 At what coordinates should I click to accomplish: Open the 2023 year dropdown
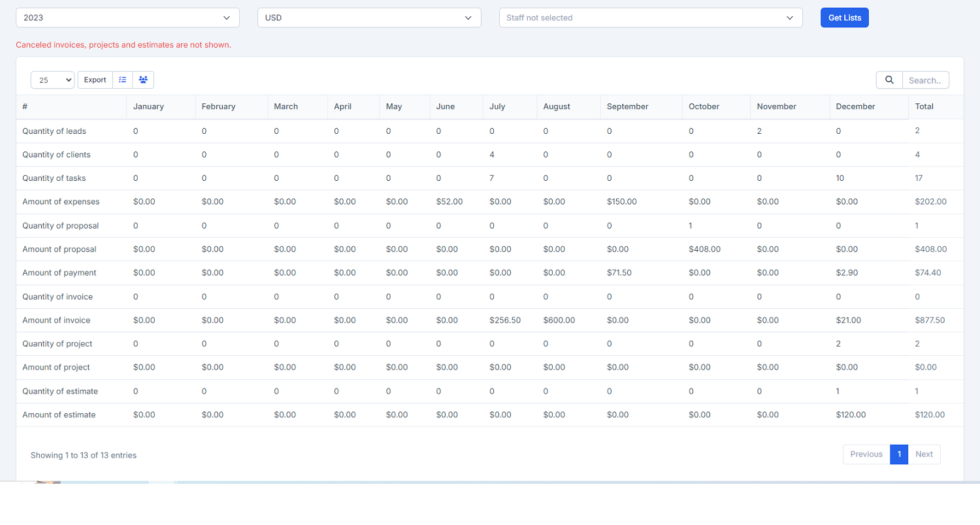point(127,18)
